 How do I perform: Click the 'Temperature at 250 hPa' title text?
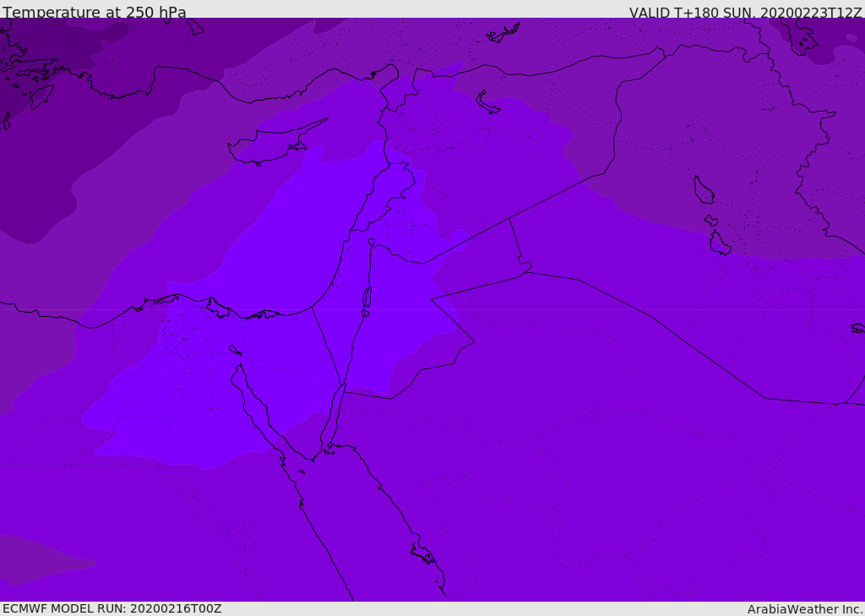tap(95, 12)
